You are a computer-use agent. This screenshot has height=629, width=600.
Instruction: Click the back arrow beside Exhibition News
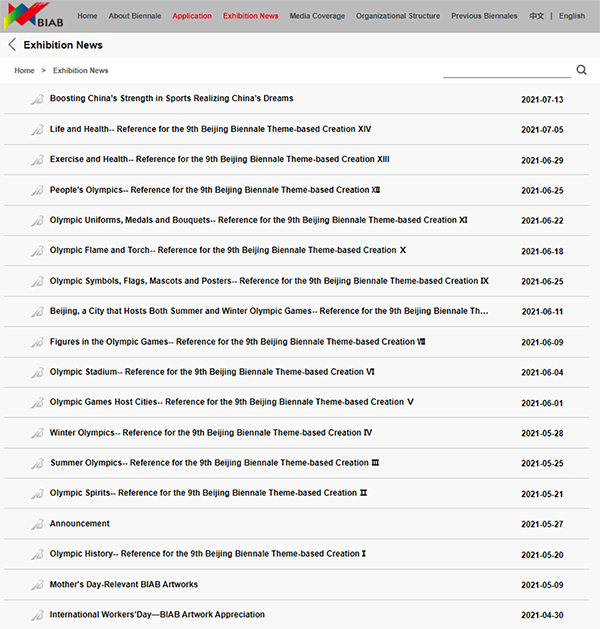coord(12,45)
